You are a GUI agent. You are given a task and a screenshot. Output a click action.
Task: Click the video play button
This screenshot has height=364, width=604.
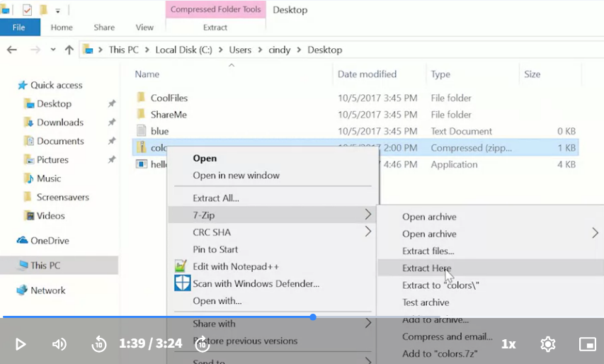tap(21, 344)
